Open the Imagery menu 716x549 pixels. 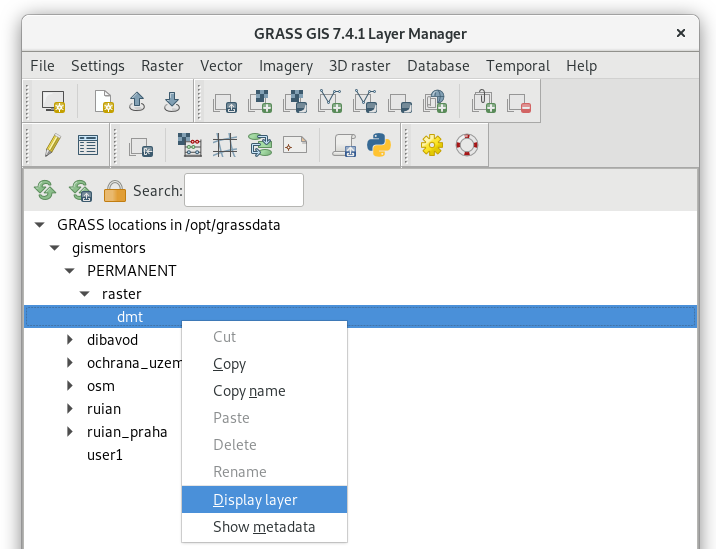click(x=286, y=66)
